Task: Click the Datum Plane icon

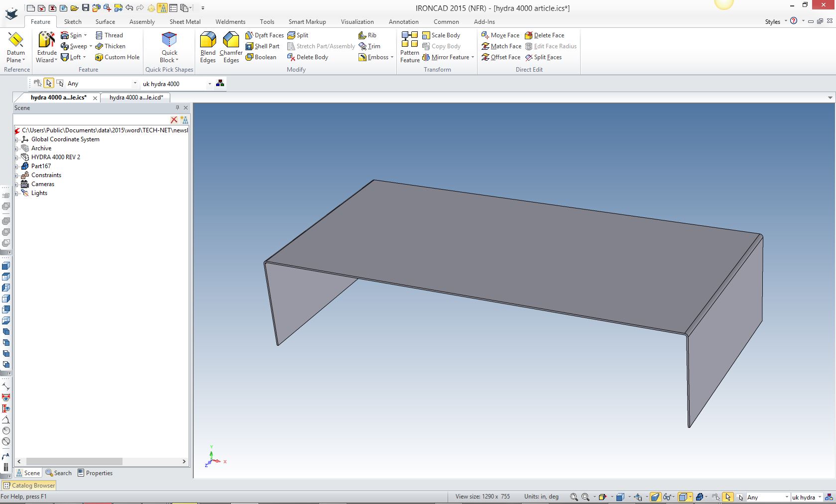Action: click(15, 47)
